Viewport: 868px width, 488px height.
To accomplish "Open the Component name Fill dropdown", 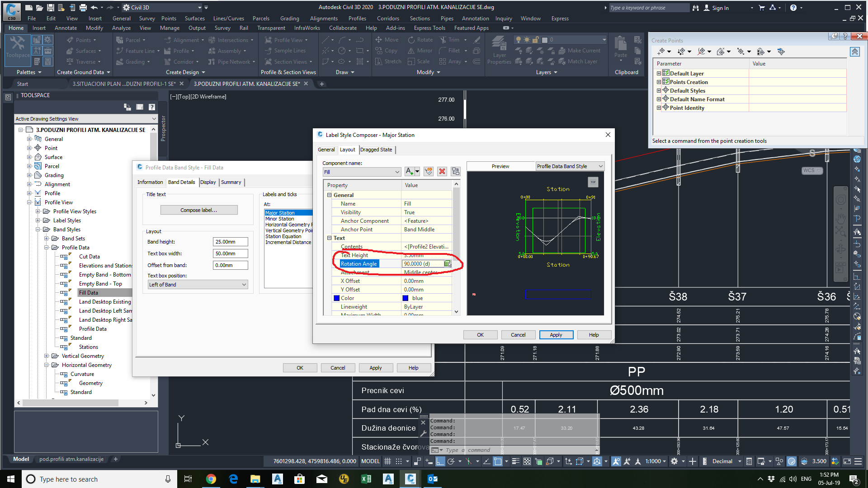I will tap(397, 172).
